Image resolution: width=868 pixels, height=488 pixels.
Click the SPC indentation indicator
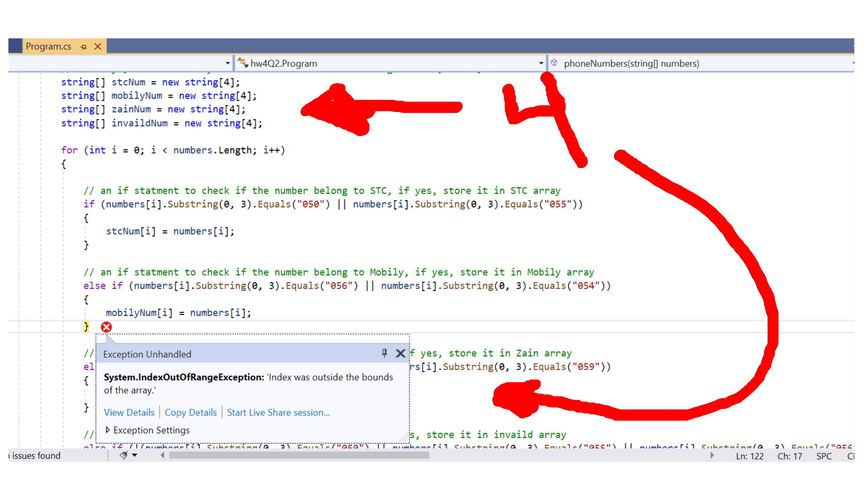point(824,456)
